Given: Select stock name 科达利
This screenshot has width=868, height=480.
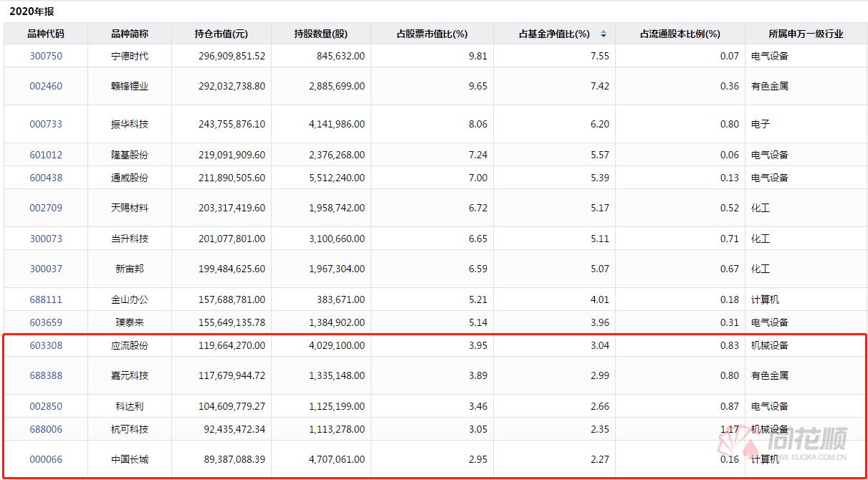Looking at the screenshot, I should (130, 406).
